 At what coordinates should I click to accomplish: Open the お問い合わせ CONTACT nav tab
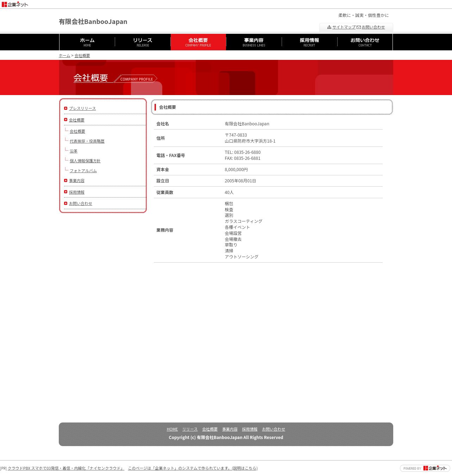[x=365, y=42]
